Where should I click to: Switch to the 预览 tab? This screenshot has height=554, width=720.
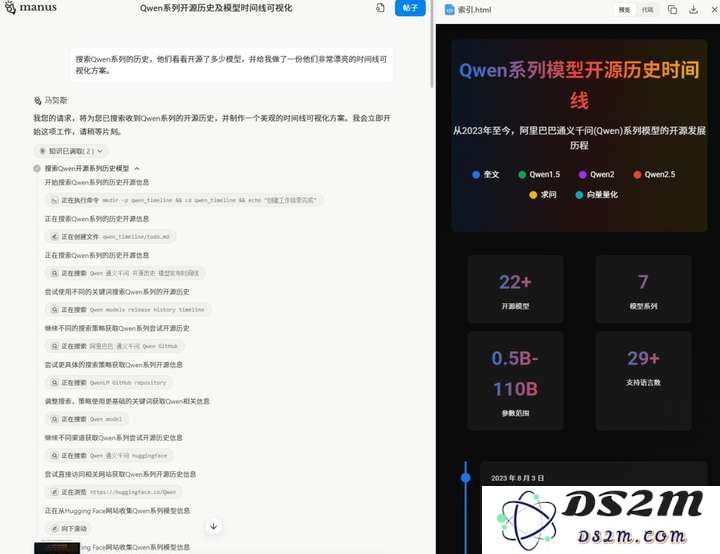click(x=624, y=10)
